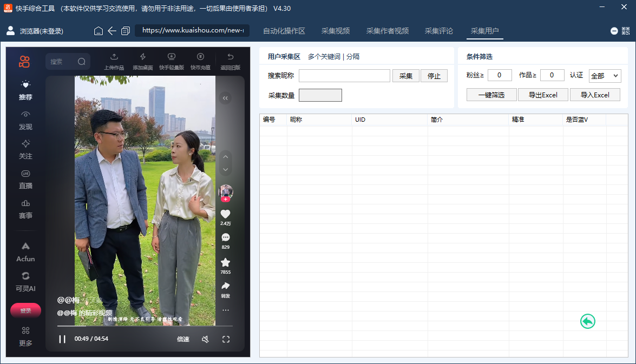Like the video with the heart icon
Screen dimensions: 636x364
tap(225, 213)
